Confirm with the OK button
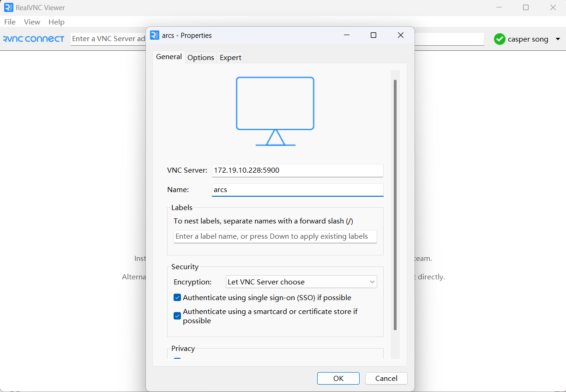This screenshot has height=392, width=566. [x=338, y=379]
